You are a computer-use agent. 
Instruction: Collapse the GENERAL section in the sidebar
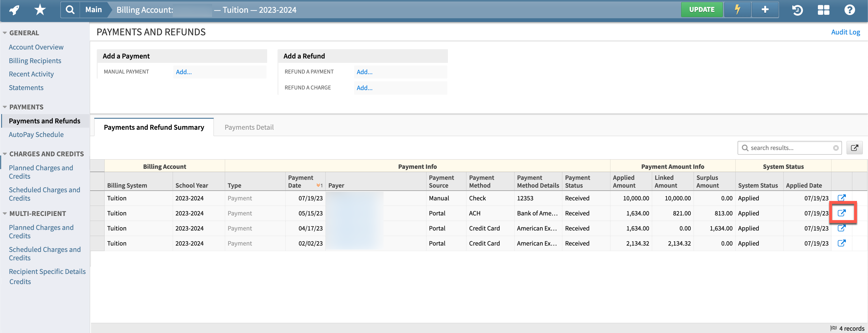tap(5, 32)
